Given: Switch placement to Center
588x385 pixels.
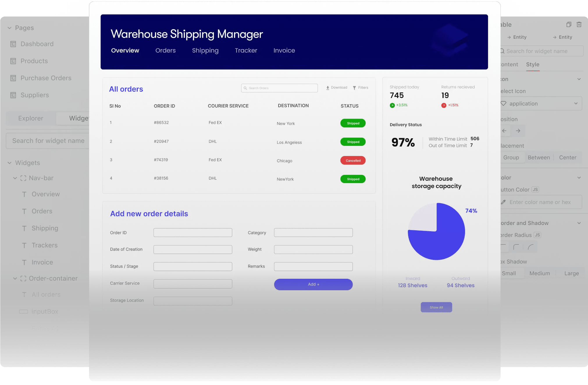Looking at the screenshot, I should click(x=567, y=157).
